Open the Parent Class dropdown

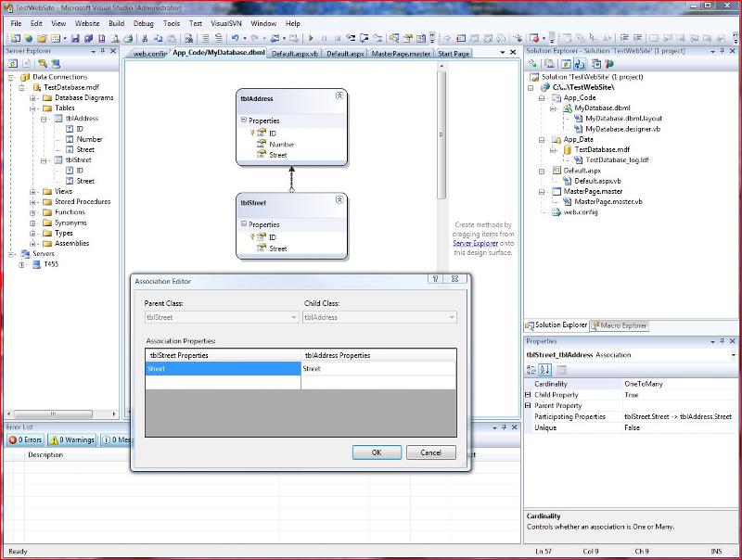tap(294, 317)
